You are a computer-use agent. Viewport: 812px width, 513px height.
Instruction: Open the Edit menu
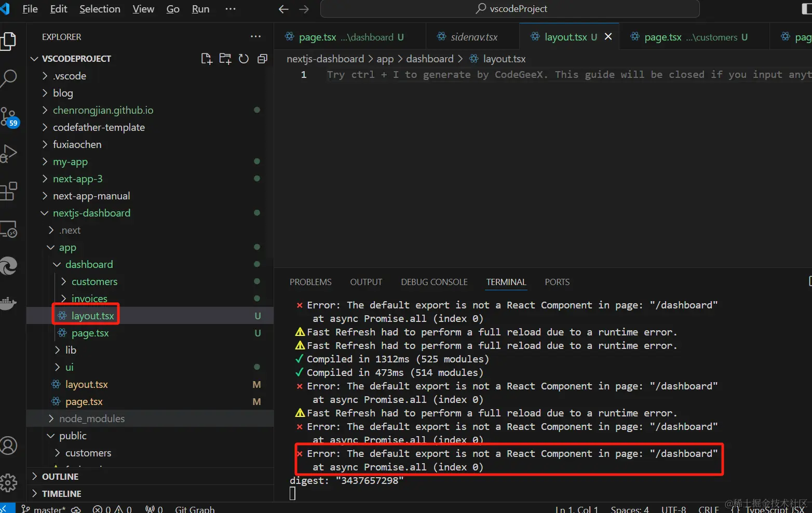pyautogui.click(x=59, y=9)
